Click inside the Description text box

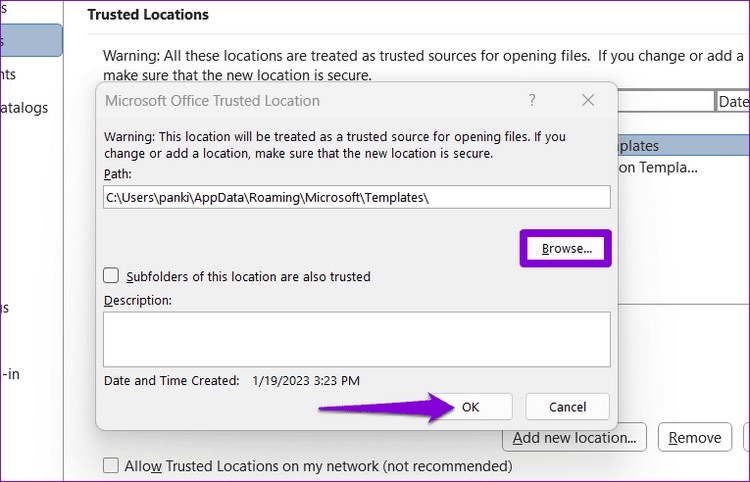(x=356, y=340)
